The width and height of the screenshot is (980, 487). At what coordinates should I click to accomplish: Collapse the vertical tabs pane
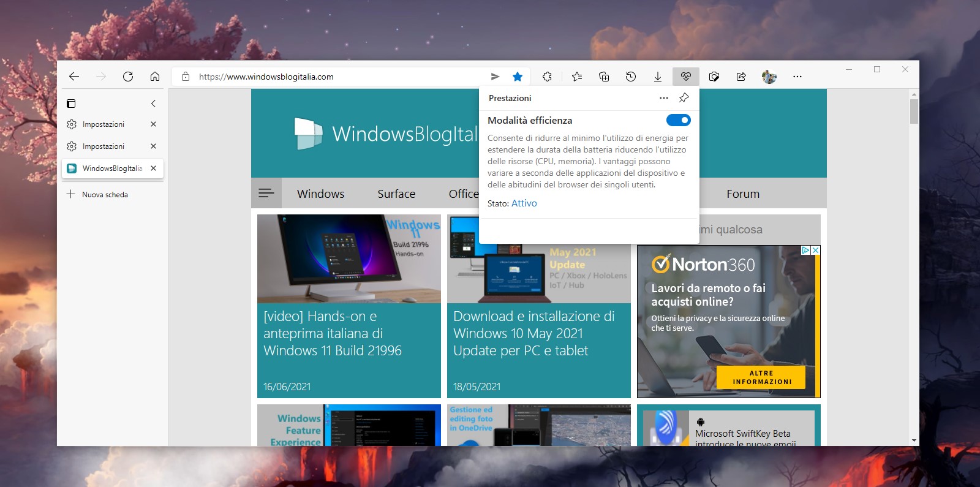coord(153,104)
